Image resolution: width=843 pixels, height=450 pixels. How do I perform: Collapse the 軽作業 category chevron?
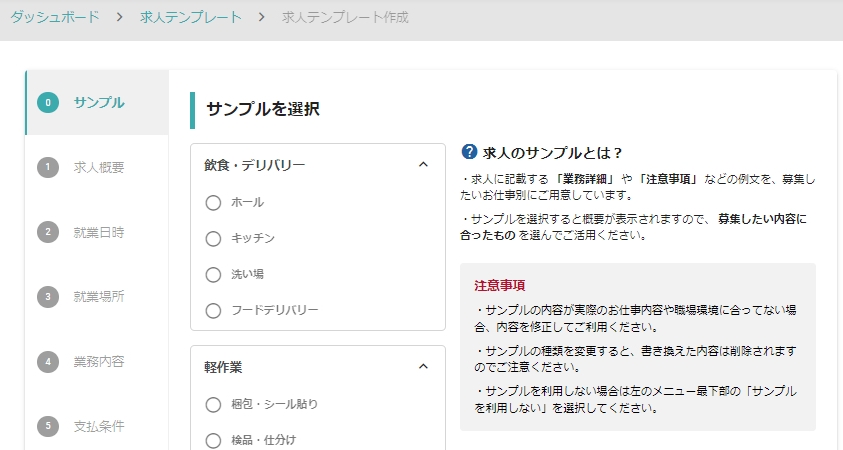(423, 367)
